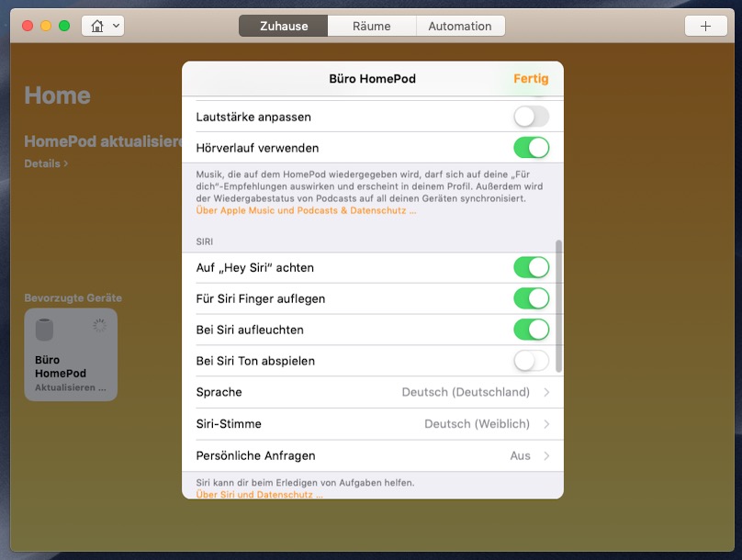742x560 pixels.
Task: Disable the Hörverlauf verwenden switch
Action: pyautogui.click(x=531, y=148)
